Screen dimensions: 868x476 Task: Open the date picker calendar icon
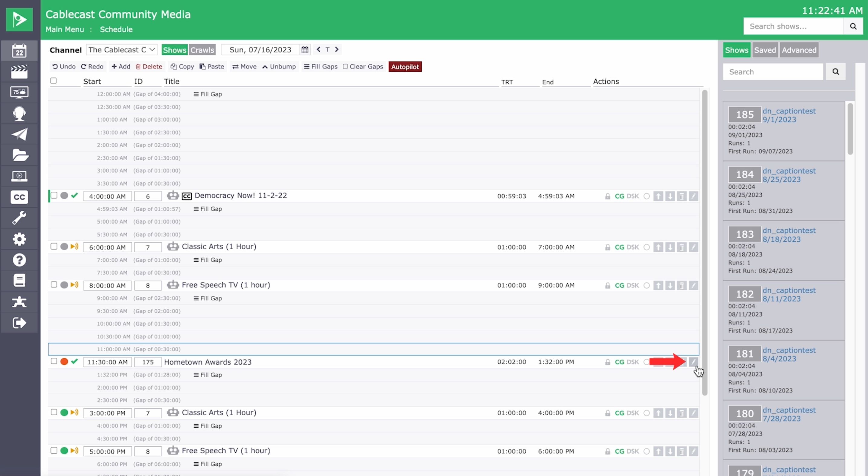305,50
